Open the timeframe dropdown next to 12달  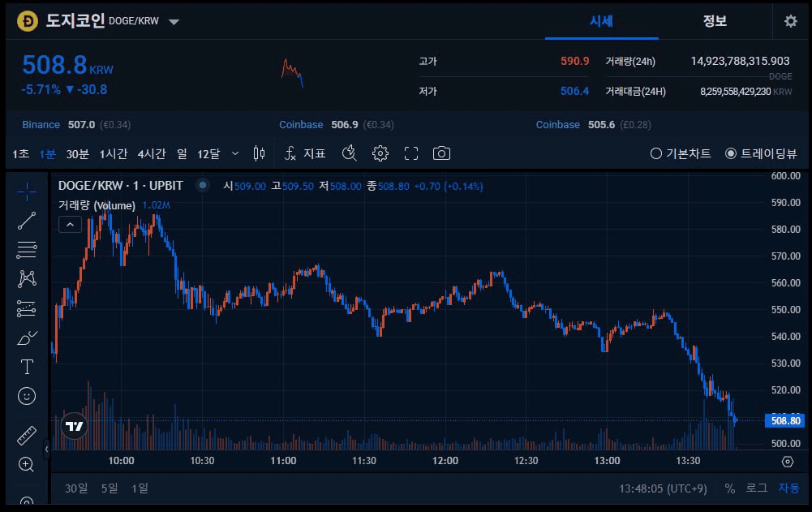pos(235,153)
